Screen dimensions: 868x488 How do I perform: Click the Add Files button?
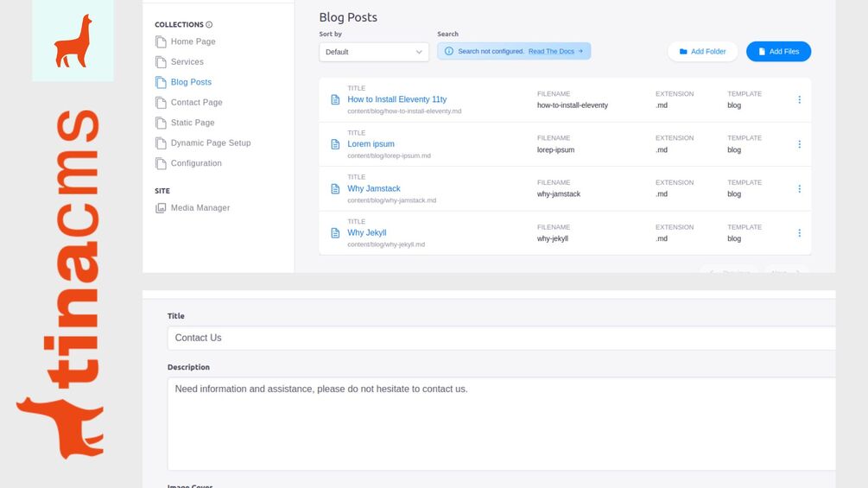tap(778, 52)
